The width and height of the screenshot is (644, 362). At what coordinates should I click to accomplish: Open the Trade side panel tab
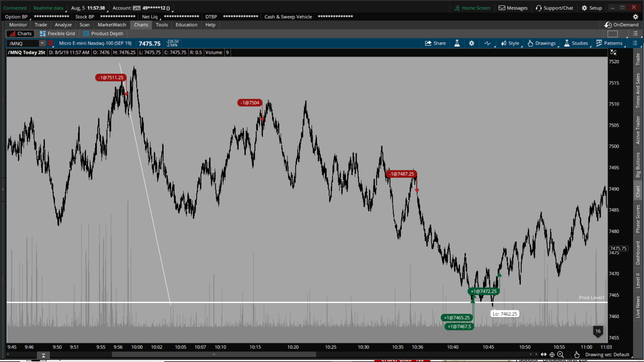coord(638,59)
